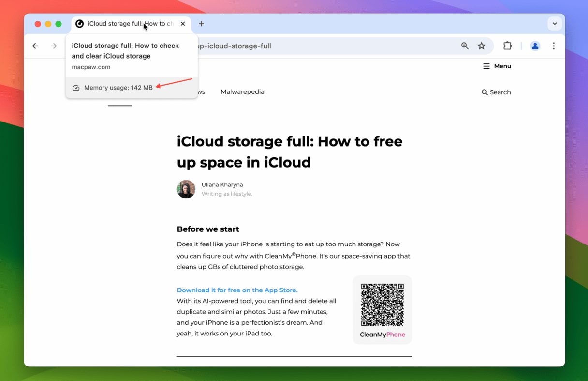Open the zoom magnifier icon in address bar
The image size is (588, 381).
click(465, 46)
